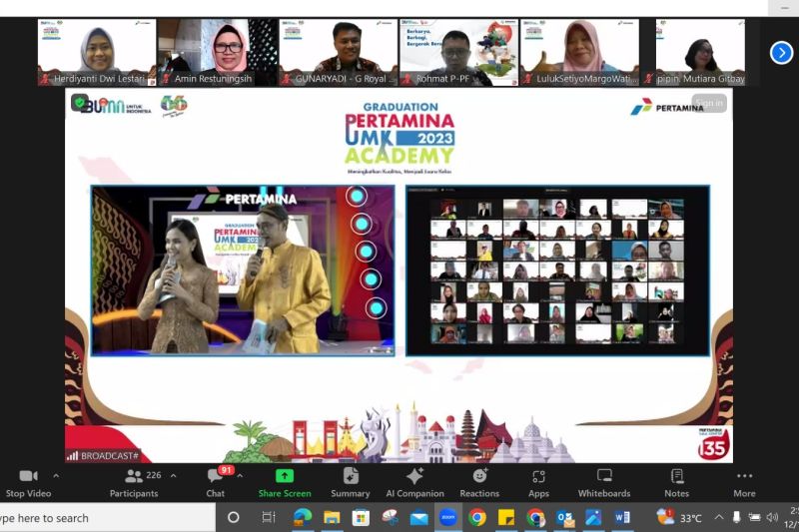Open the Participants panel showing 226
The height and width of the screenshot is (532, 799).
click(134, 484)
